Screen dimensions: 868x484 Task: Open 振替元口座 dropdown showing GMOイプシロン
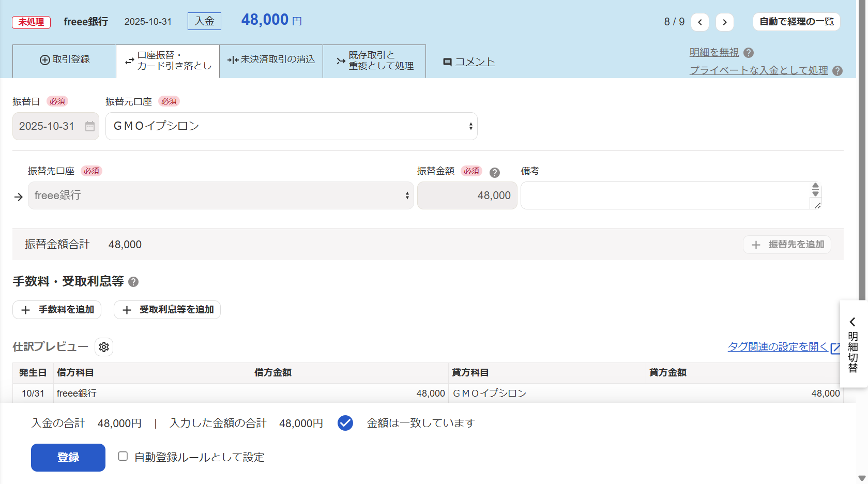tap(292, 126)
